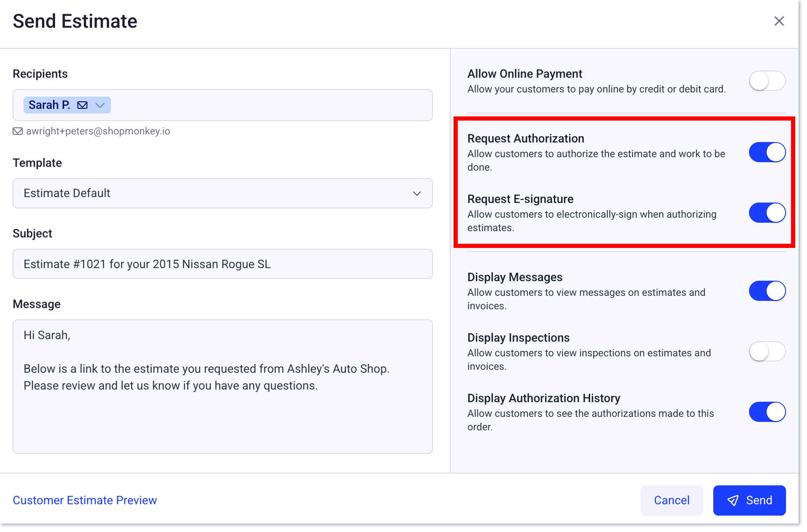Expand the chevron on the Sarah P. recipient
The image size is (807, 532).
tap(100, 105)
